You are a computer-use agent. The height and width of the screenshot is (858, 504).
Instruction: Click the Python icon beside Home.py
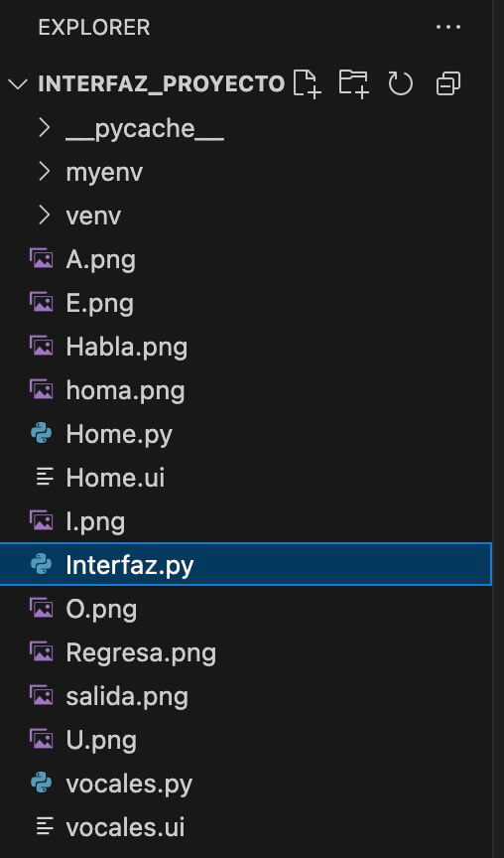[x=42, y=434]
